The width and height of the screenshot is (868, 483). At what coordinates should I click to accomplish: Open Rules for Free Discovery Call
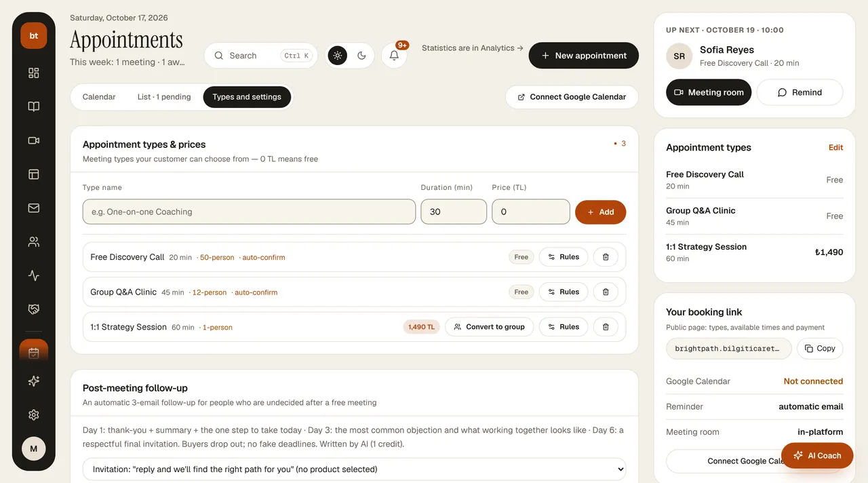[x=564, y=257]
